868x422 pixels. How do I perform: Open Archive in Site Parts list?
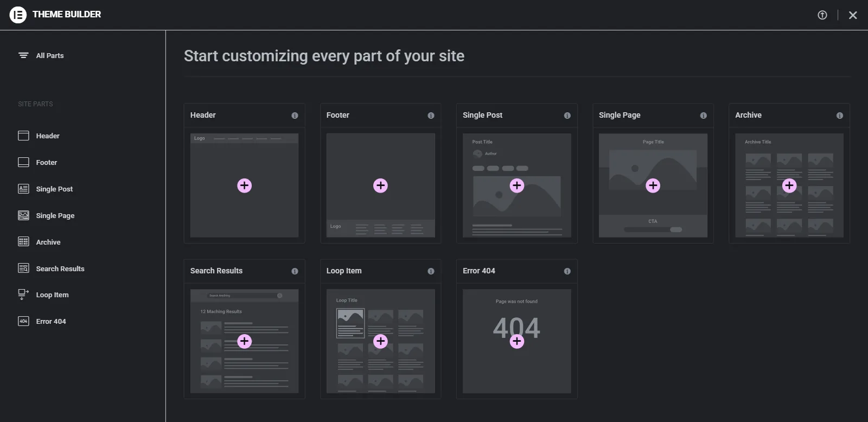pos(48,242)
